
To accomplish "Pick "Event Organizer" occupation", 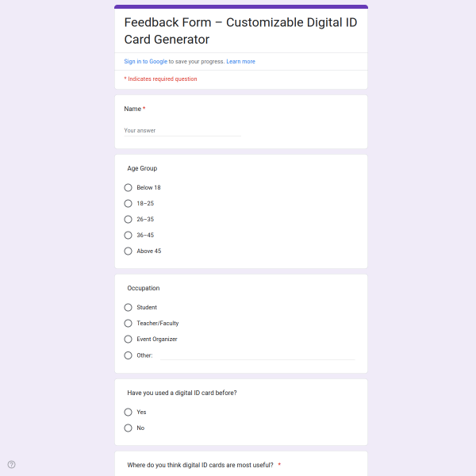I will point(129,340).
